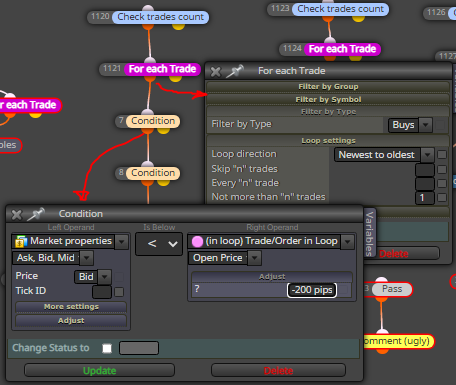Collapse the Loop settings section header
This screenshot has height=385, width=456.
point(328,141)
